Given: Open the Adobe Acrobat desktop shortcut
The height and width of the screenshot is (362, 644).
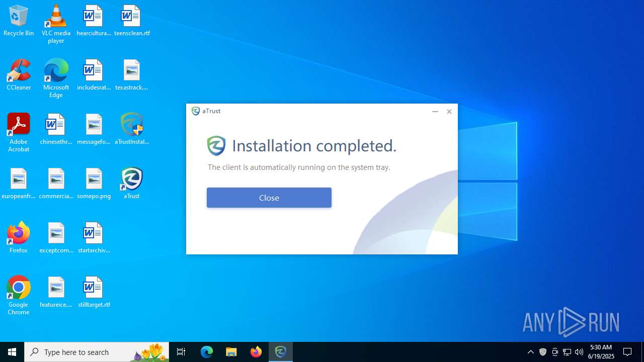Looking at the screenshot, I should pyautogui.click(x=19, y=133).
